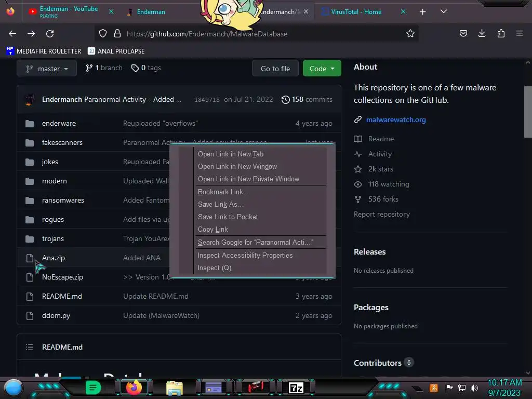The image size is (532, 399).
Task: Close the Enderman - YouTube tab
Action: coord(111,11)
